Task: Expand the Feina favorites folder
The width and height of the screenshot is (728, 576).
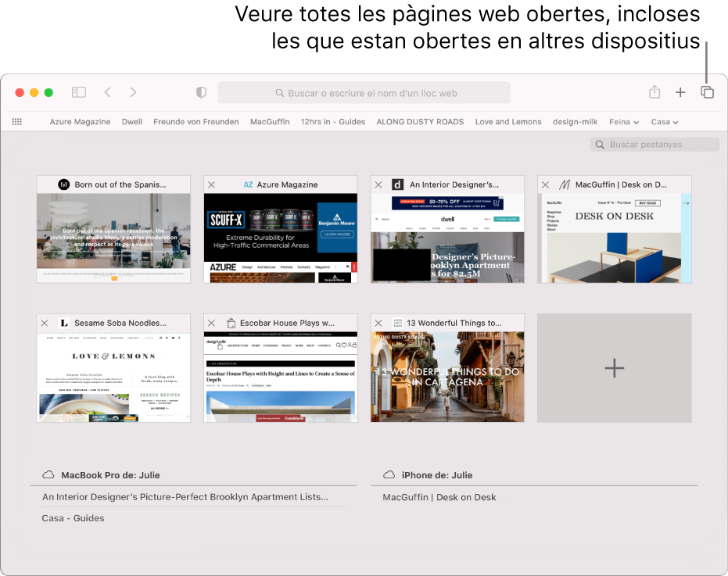Action: point(624,122)
